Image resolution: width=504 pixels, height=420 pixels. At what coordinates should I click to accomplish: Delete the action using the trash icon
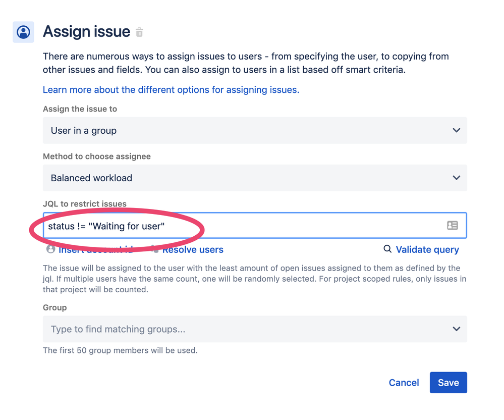click(139, 32)
